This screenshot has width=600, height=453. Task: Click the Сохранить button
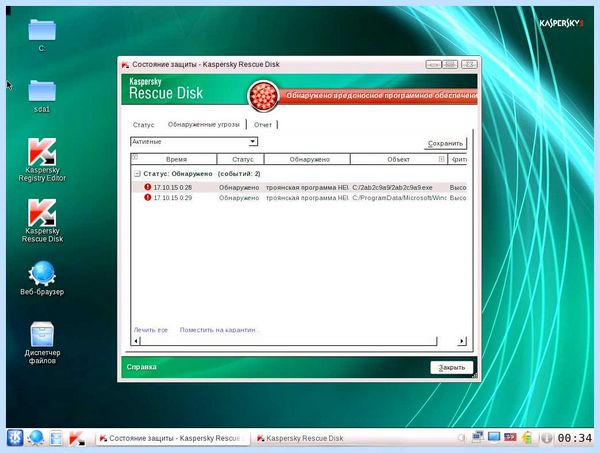tap(445, 143)
